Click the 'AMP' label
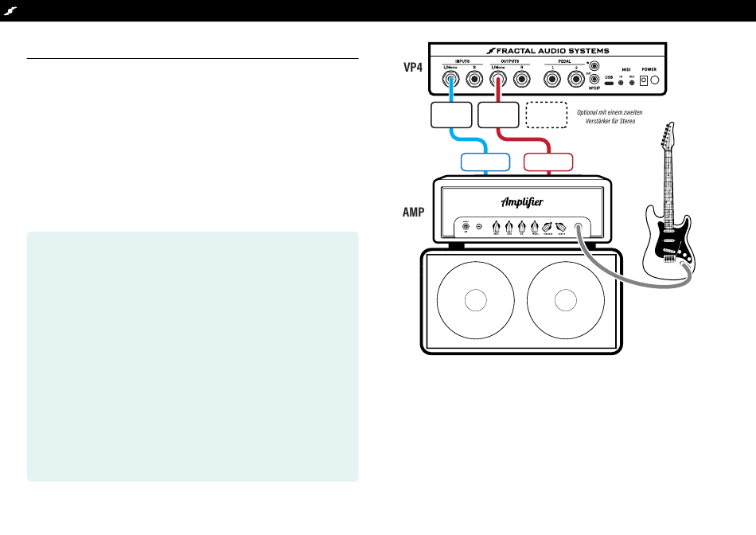The width and height of the screenshot is (756, 535). tap(414, 213)
